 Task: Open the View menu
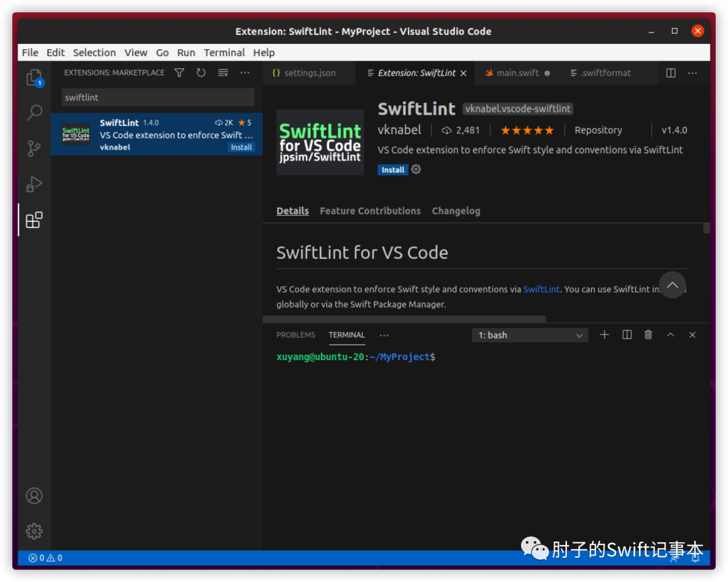pos(135,53)
